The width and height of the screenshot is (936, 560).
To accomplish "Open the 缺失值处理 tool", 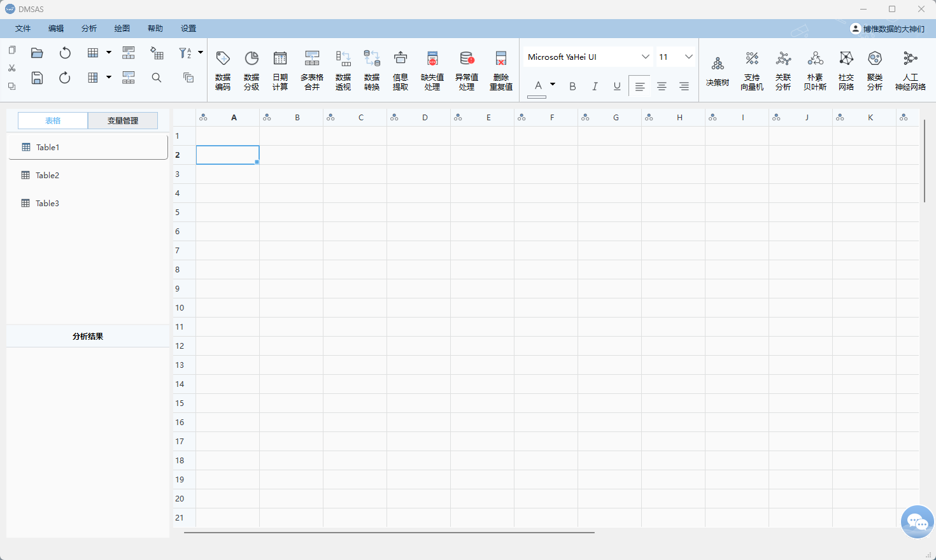I will tap(432, 71).
